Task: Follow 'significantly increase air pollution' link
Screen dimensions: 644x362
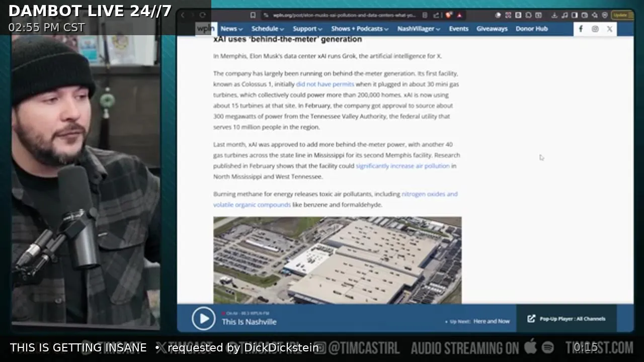Action: click(x=403, y=166)
